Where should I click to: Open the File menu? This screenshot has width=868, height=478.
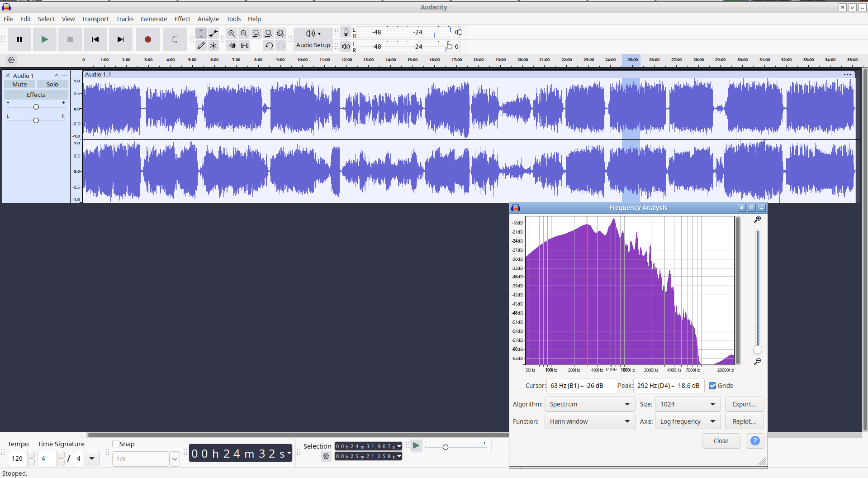(x=8, y=19)
